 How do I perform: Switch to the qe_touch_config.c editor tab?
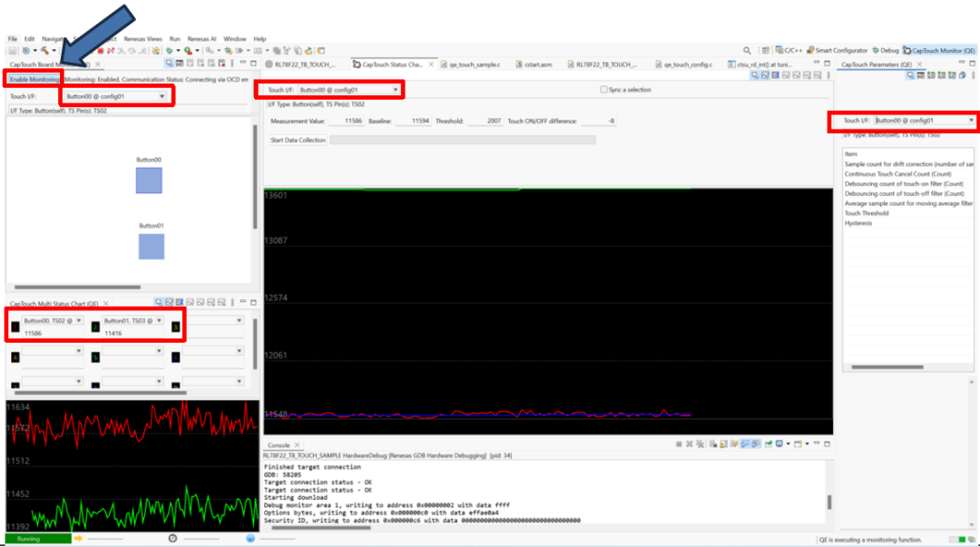tap(688, 65)
